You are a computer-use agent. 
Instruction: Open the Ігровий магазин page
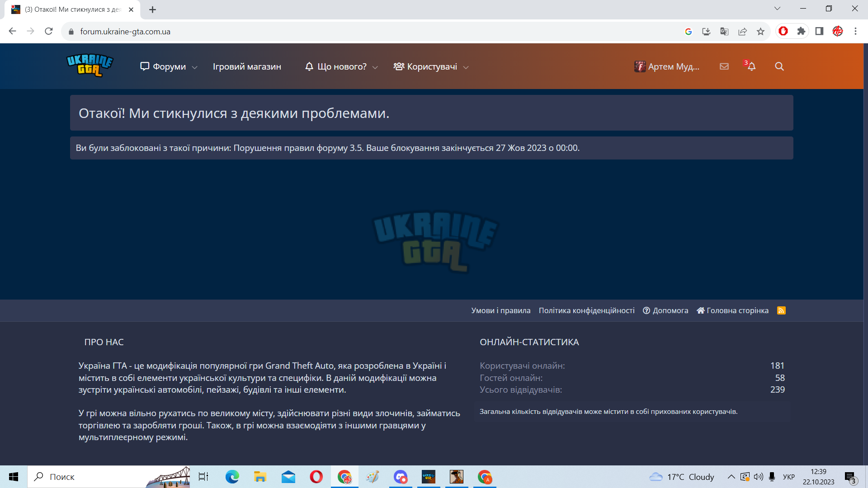(x=247, y=66)
